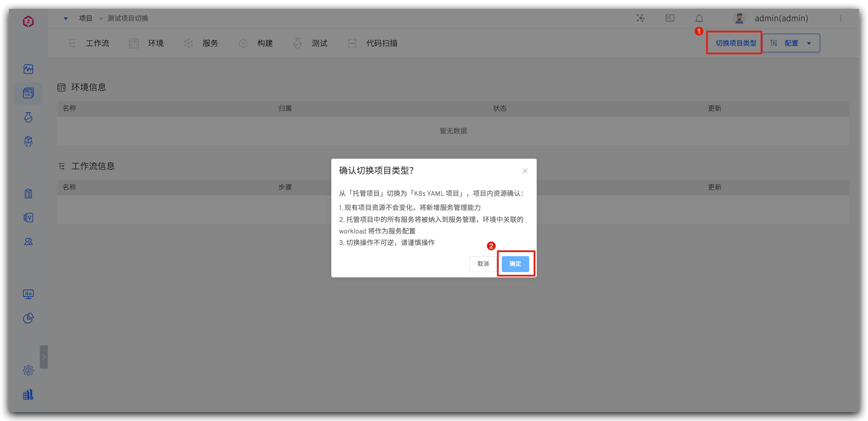Open the environment dashboard monitoring icon in sidebar

click(x=28, y=69)
